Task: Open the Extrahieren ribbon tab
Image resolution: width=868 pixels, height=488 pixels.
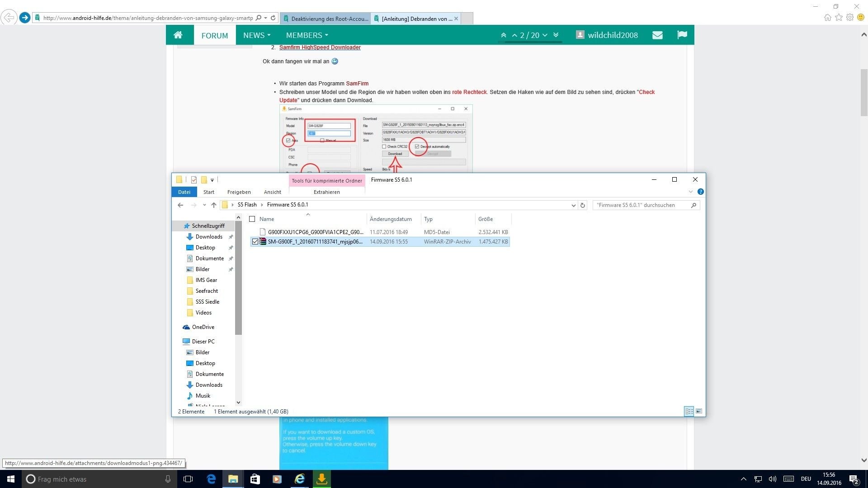Action: [327, 192]
